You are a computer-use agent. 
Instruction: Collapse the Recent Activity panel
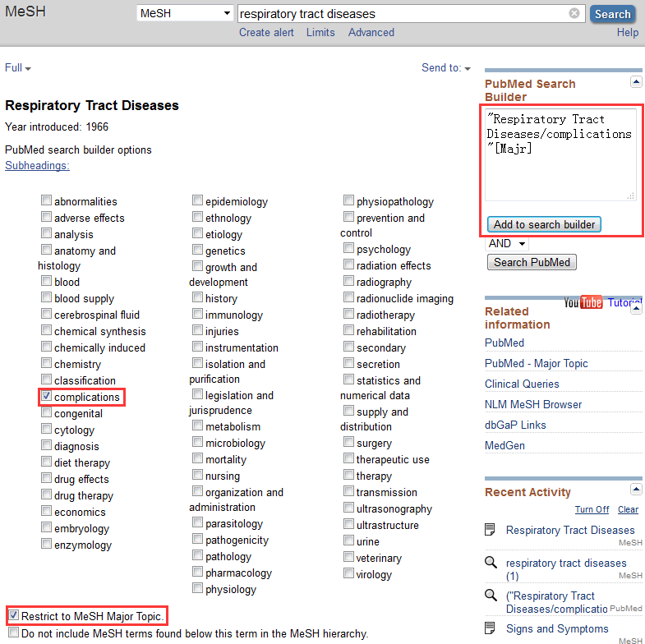pyautogui.click(x=635, y=490)
